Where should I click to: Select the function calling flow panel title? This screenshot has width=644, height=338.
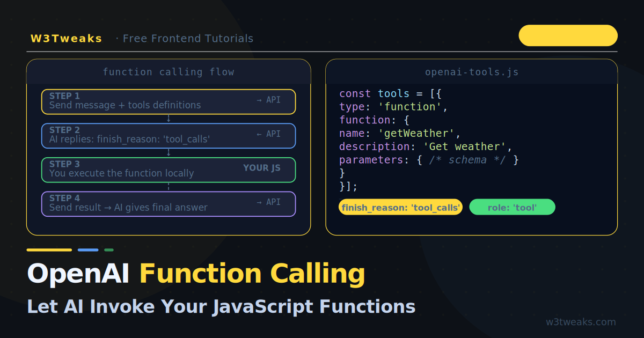point(169,72)
